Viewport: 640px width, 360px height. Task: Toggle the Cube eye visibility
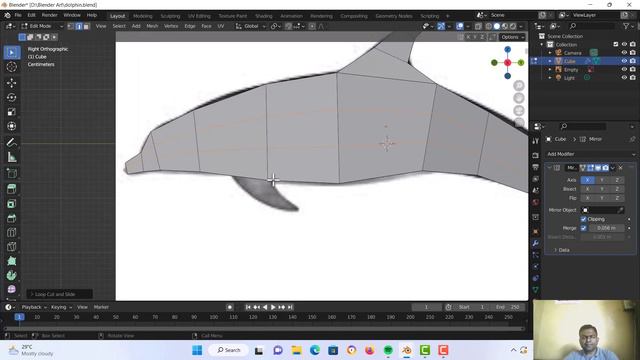pos(624,61)
